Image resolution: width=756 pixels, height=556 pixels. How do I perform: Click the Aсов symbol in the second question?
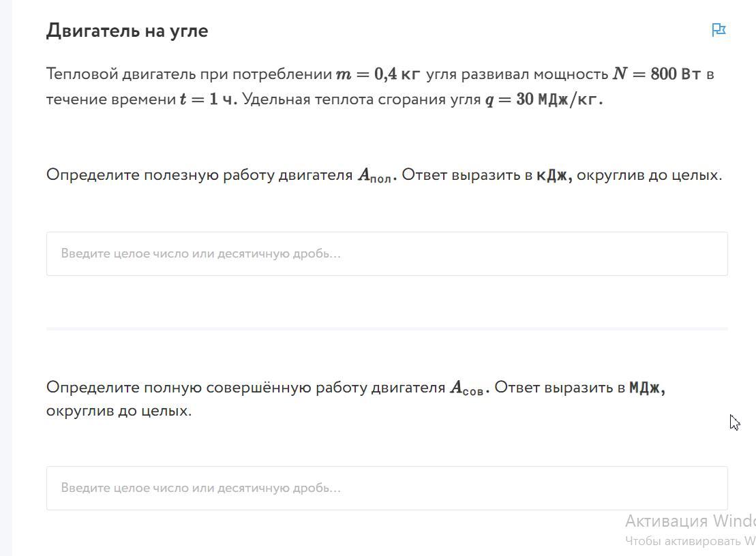tap(468, 388)
